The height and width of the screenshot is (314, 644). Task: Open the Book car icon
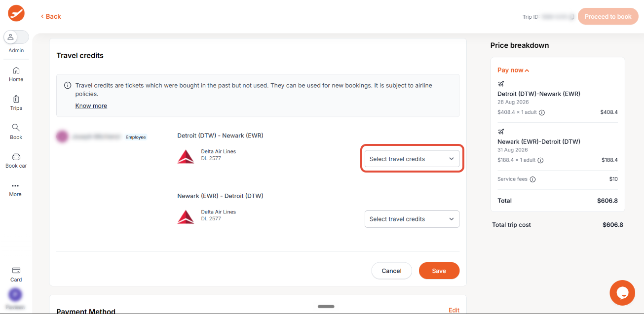[x=16, y=157]
